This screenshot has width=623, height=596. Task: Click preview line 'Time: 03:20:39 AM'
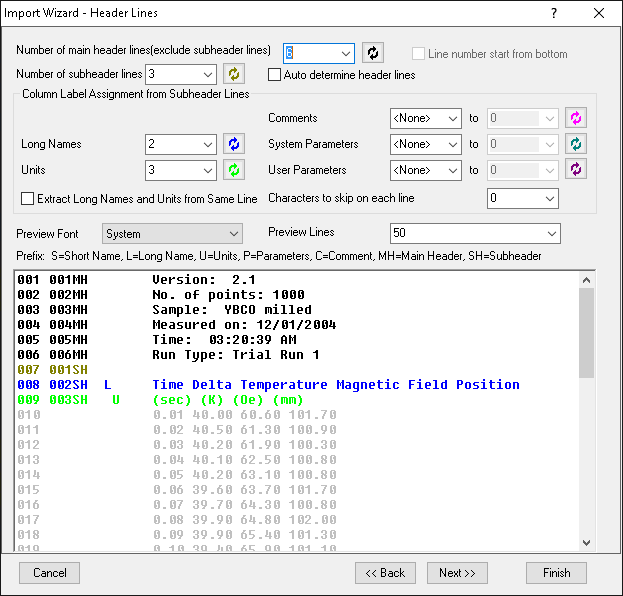[224, 340]
